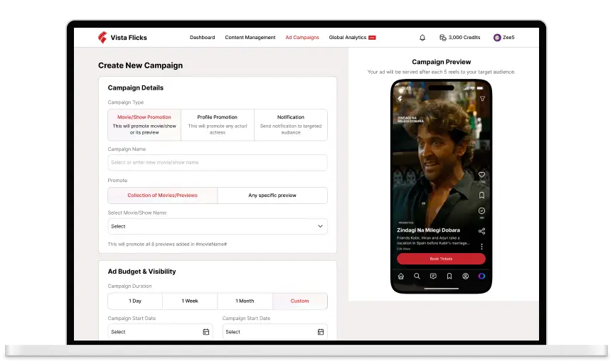Expand the Select Movie/Show Name dropdown
613x364 pixels.
click(218, 226)
